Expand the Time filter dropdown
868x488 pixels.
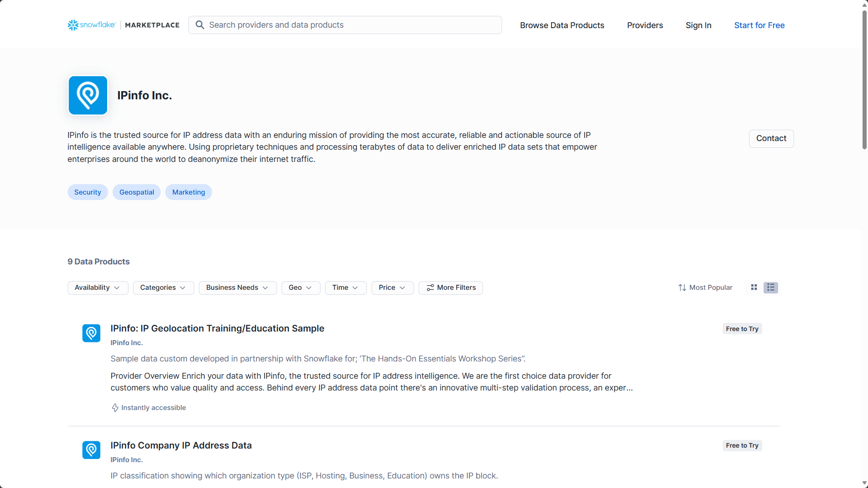[345, 288]
